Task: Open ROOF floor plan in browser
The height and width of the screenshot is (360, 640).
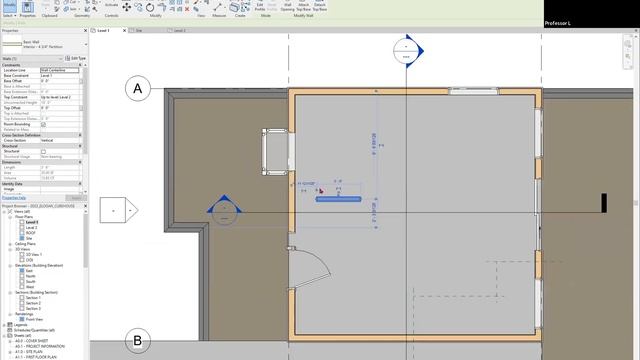Action: (31, 233)
